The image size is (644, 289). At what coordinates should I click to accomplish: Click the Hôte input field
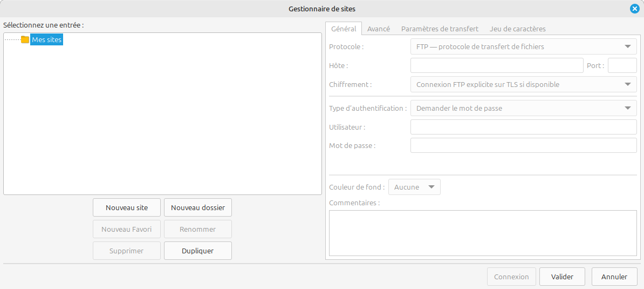coord(497,65)
